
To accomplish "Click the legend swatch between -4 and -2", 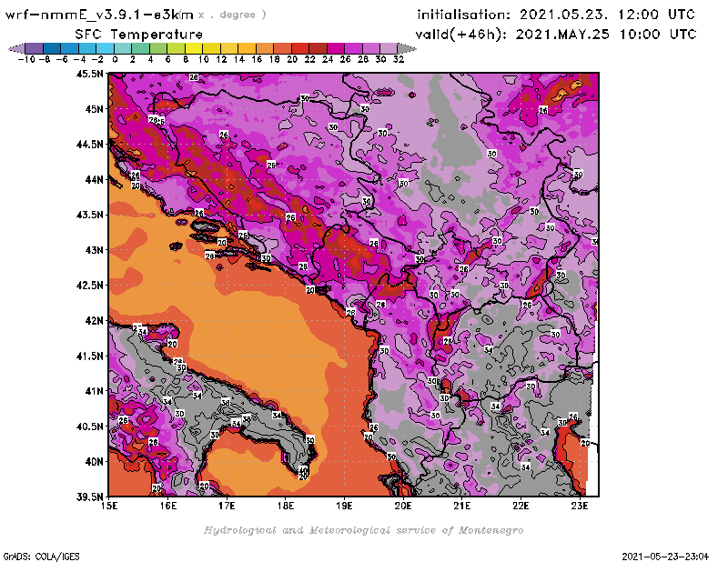I will (x=87, y=48).
